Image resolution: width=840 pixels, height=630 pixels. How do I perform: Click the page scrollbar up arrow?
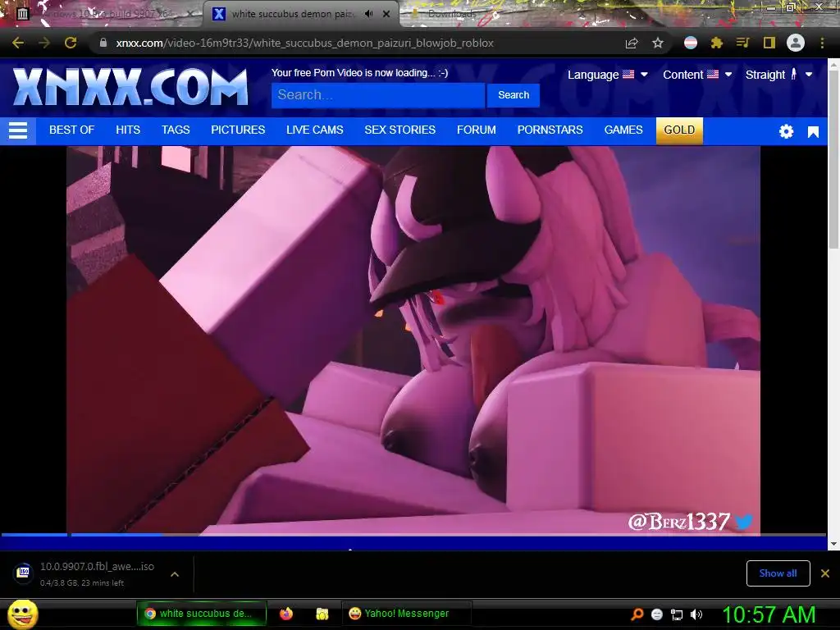pos(833,64)
